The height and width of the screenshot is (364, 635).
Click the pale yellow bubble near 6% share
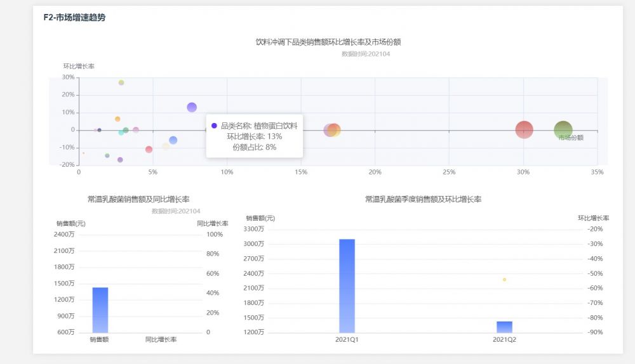pos(166,146)
